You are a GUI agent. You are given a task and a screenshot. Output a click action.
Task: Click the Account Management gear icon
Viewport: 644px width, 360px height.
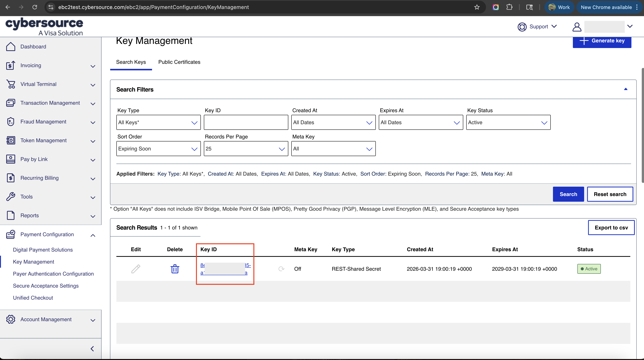(x=11, y=319)
